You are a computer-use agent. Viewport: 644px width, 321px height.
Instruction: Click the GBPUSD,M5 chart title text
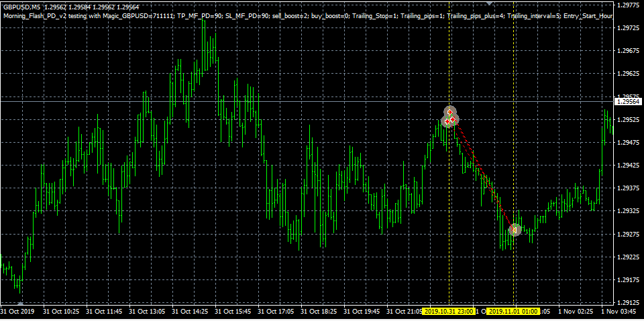pos(21,7)
